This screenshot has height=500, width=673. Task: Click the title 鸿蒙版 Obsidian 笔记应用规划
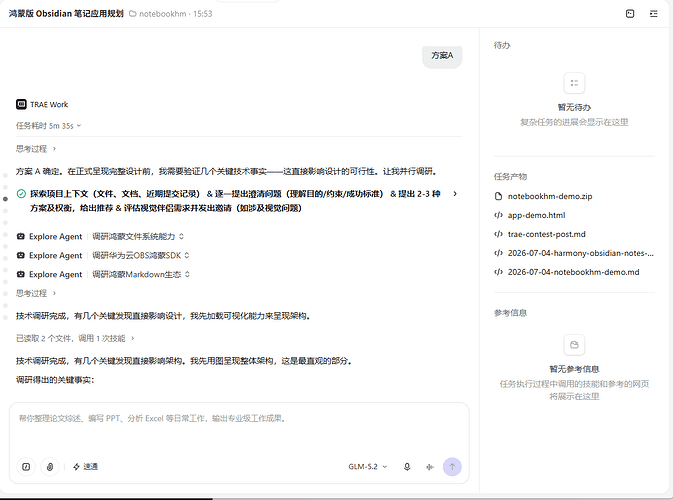point(66,14)
